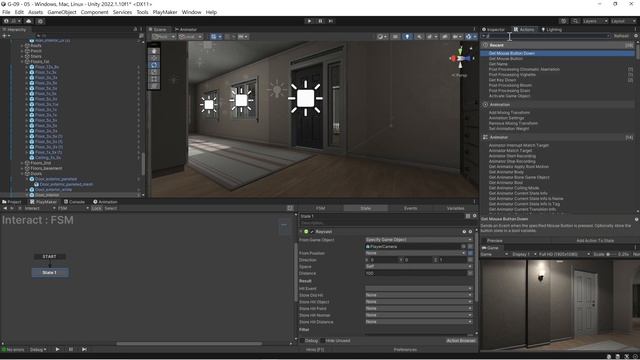
Task: Toggle Scene effects dropdown icon
Action: [431, 37]
